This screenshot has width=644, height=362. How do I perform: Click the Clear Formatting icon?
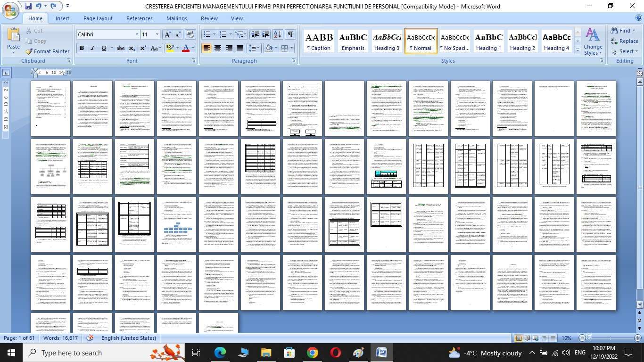pos(190,34)
